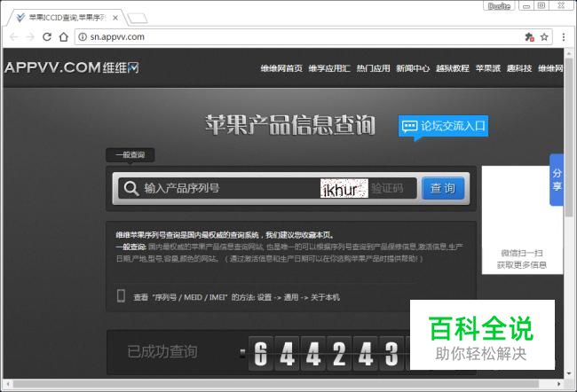Click the scroll right arrow
Viewport: 577px width, 392px height.
pos(559,384)
